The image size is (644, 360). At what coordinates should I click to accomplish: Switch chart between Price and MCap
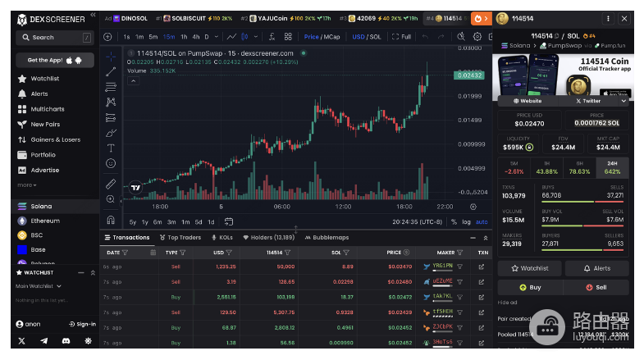322,37
